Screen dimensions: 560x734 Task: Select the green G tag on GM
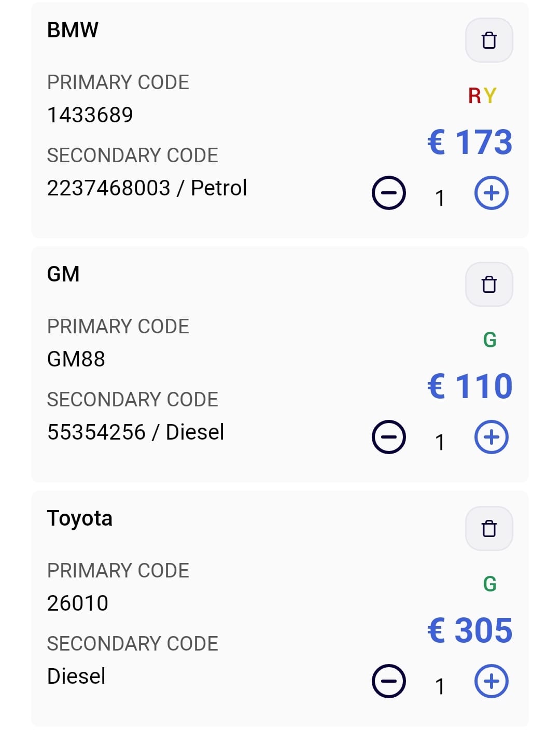489,340
